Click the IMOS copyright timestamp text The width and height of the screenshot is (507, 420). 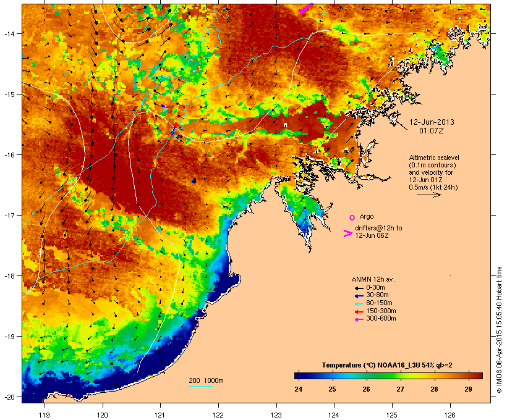pyautogui.click(x=499, y=330)
